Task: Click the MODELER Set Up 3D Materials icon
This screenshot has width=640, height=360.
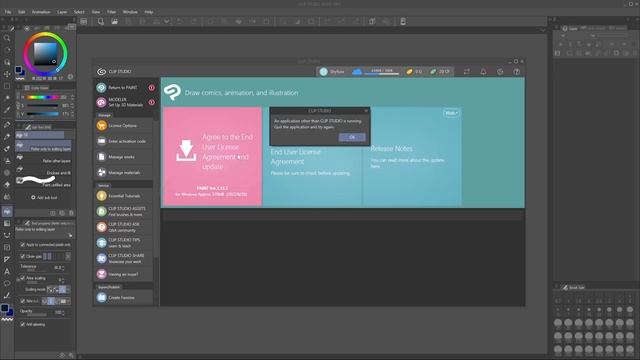Action: pos(101,102)
